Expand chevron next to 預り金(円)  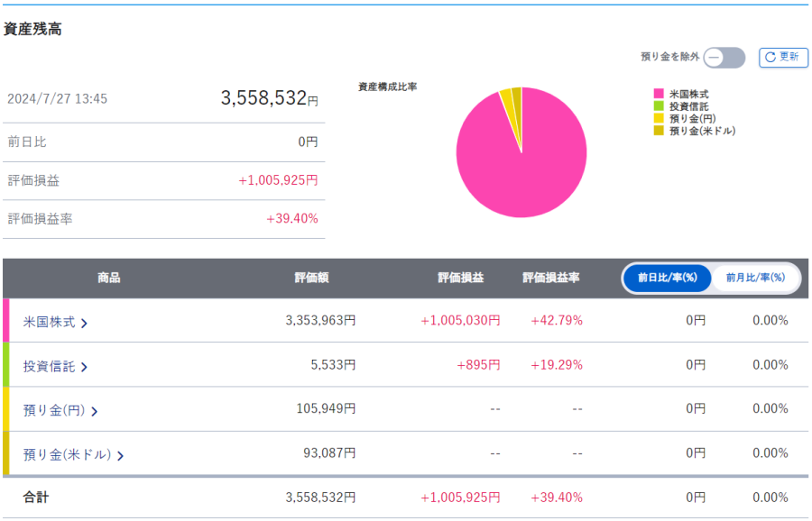tap(94, 411)
